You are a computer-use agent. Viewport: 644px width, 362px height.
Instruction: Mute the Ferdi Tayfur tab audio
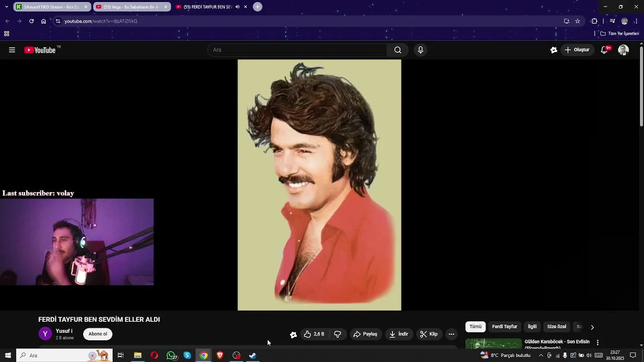pos(237,7)
